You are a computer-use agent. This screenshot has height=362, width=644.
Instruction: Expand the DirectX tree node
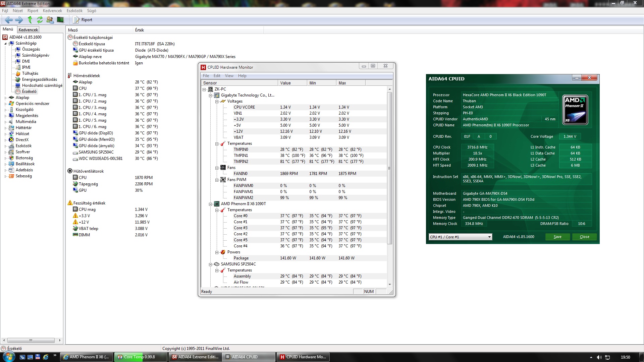click(5, 140)
